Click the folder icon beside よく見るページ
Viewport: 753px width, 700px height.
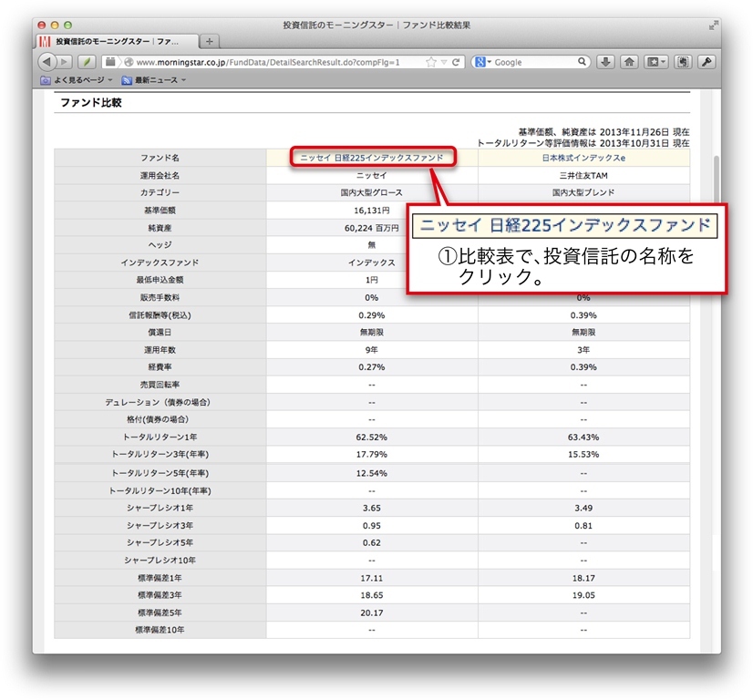tap(46, 80)
